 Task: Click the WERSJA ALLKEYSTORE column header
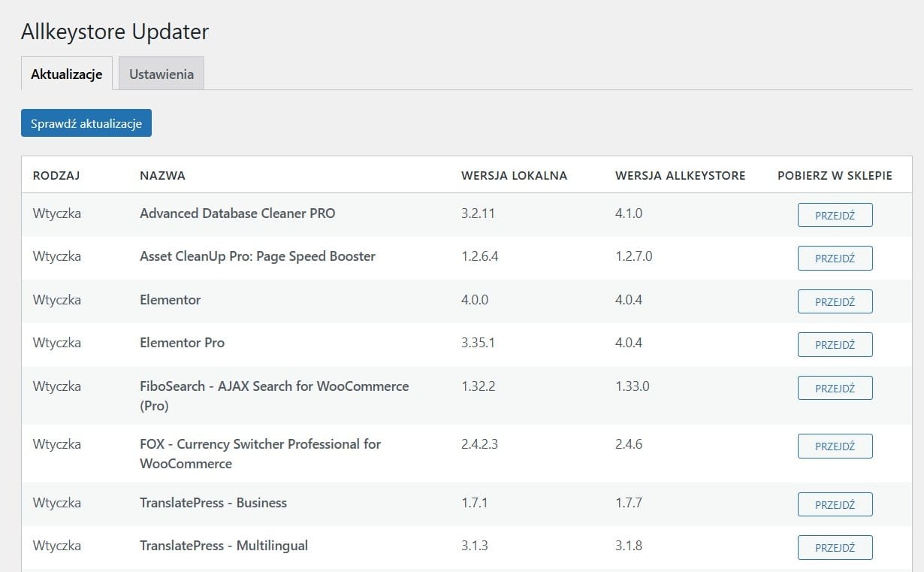(681, 176)
